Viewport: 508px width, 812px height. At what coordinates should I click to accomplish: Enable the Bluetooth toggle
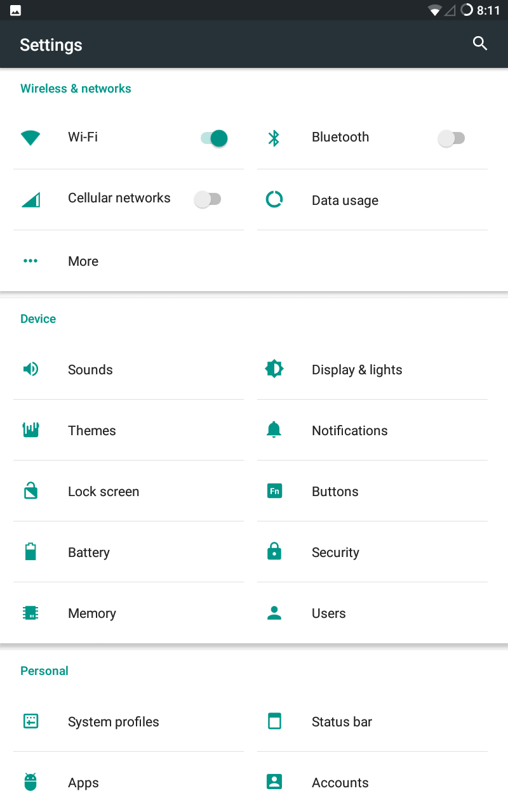point(451,138)
